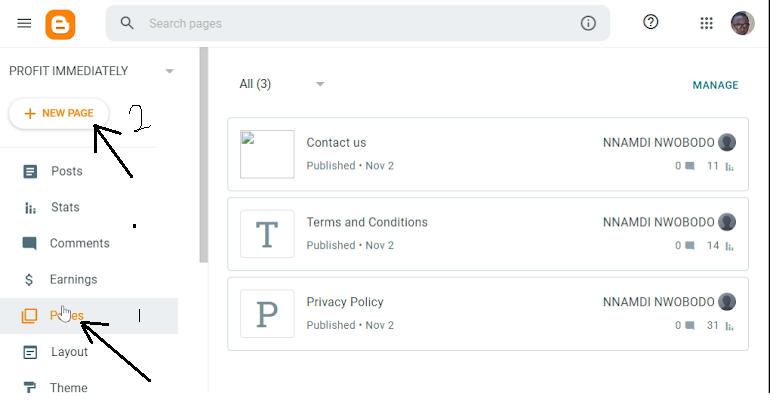Open the All (3) filter dropdown
Screen dimensions: 770x417
pos(320,84)
